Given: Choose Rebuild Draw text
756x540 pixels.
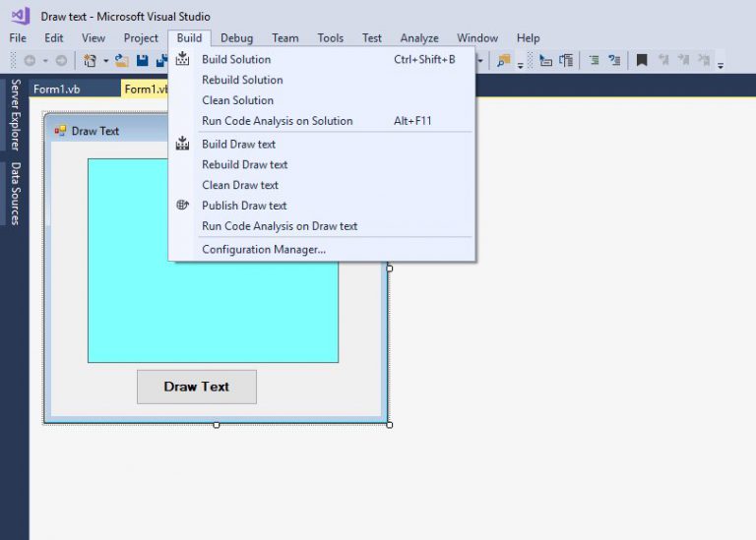Looking at the screenshot, I should (x=322, y=164).
